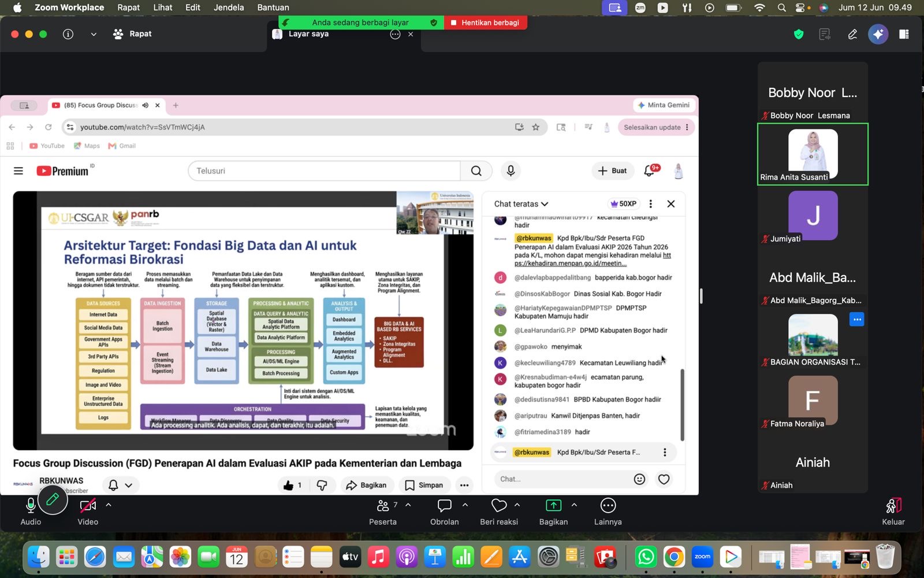
Task: Click the green annotate pen circle
Action: pos(53,499)
